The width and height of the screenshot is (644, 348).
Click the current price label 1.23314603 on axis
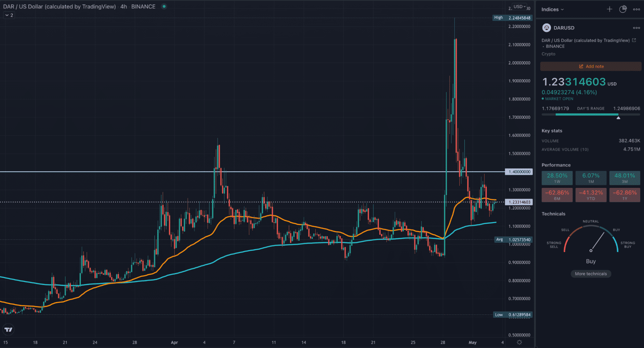click(519, 202)
